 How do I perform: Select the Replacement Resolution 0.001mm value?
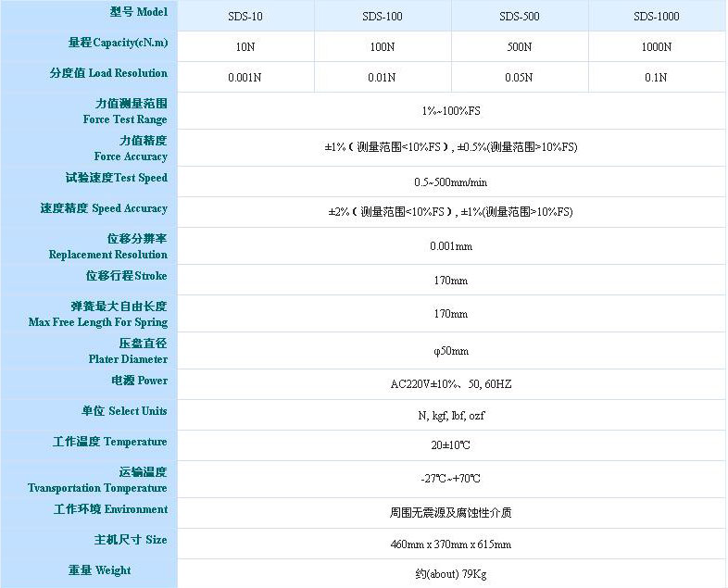pos(451,246)
